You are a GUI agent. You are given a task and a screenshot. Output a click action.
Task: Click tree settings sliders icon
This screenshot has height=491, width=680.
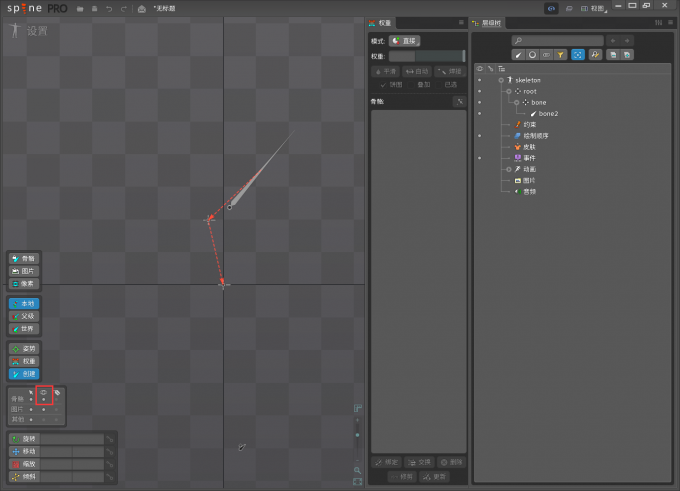659,23
